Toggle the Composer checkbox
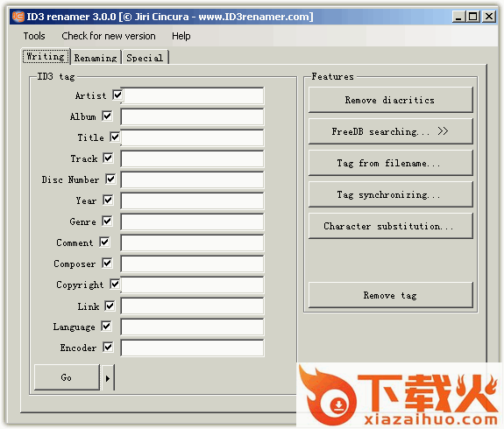The image size is (504, 429). click(107, 263)
